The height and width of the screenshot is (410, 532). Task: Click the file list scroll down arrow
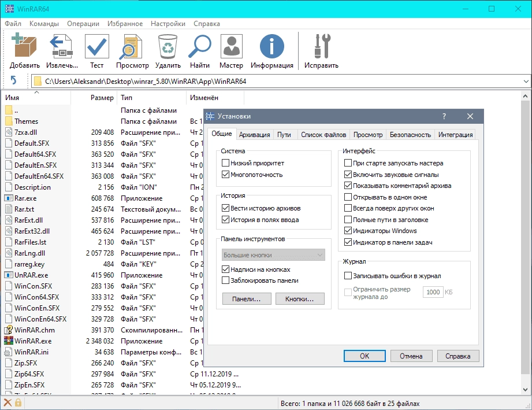pos(525,390)
